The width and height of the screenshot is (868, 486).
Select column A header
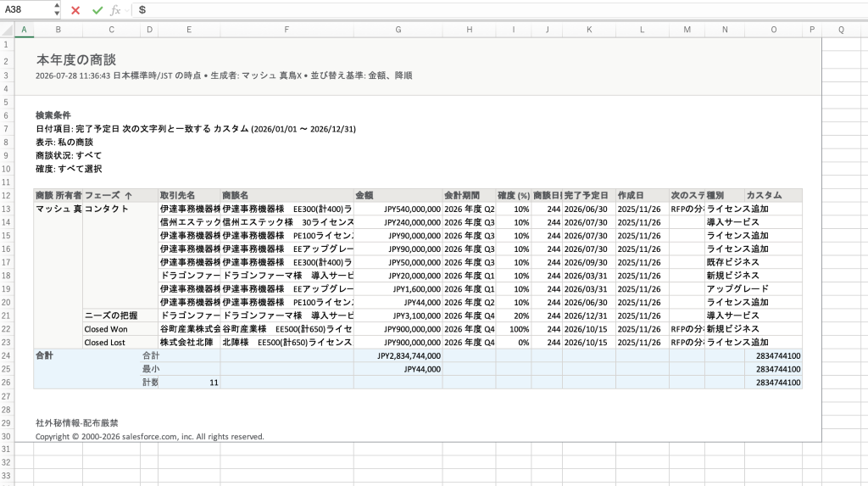click(24, 30)
